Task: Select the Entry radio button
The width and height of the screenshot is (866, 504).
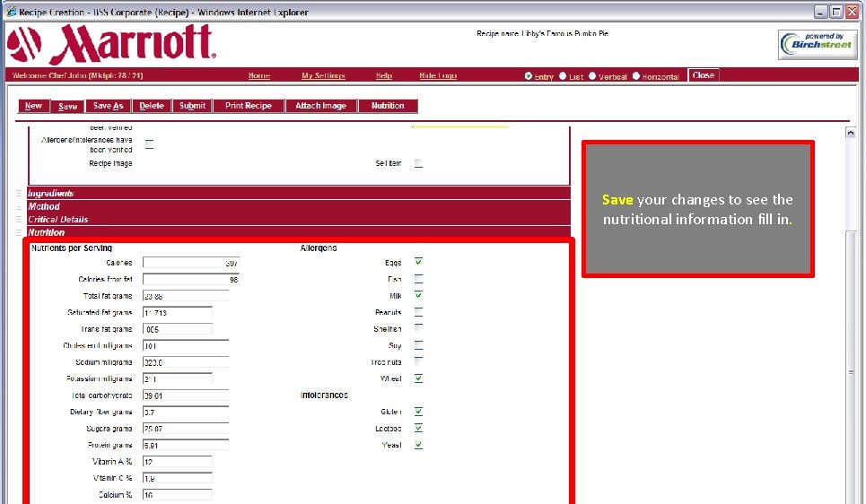Action: click(x=529, y=76)
